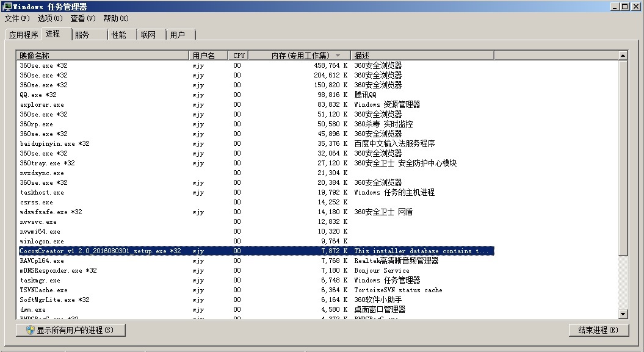Image resolution: width=644 pixels, height=352 pixels.
Task: Click memory value 83,832 K
Action: pyautogui.click(x=332, y=104)
